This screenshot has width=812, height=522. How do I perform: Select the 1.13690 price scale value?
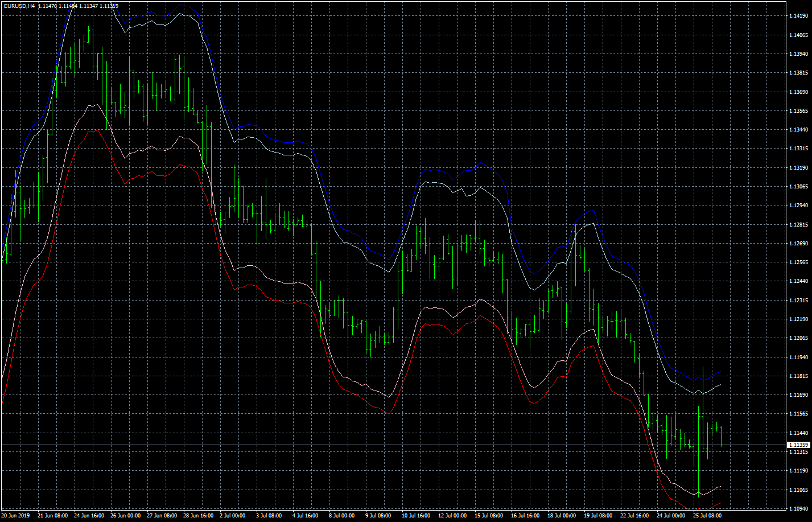click(x=798, y=92)
